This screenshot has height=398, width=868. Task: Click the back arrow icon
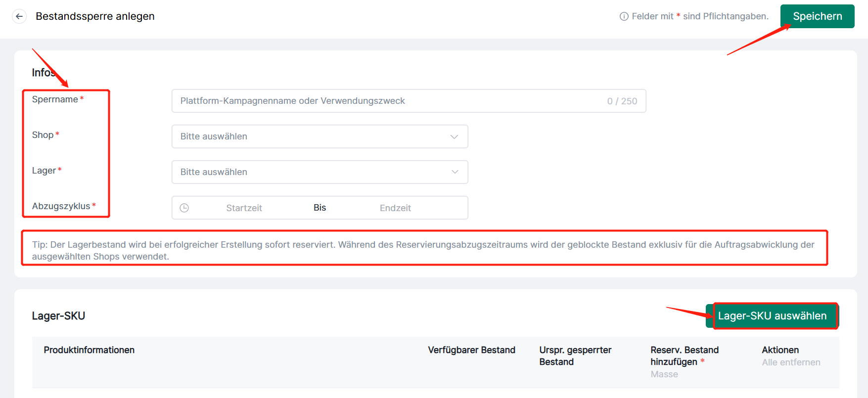[19, 16]
